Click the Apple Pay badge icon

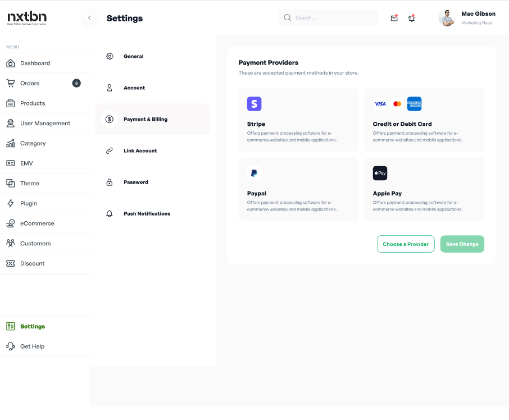click(380, 173)
